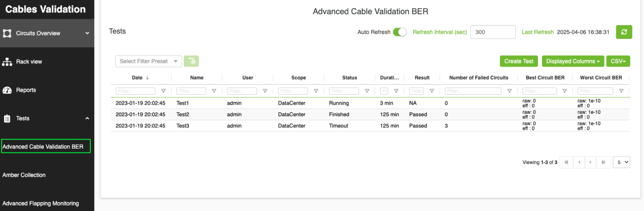Click the Reports gauge icon

(7, 90)
